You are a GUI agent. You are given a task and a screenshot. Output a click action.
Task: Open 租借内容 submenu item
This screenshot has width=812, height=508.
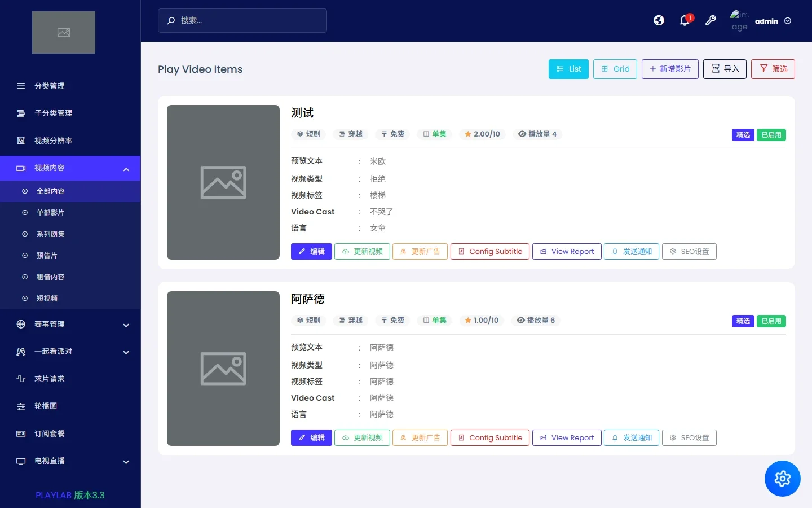[70, 277]
